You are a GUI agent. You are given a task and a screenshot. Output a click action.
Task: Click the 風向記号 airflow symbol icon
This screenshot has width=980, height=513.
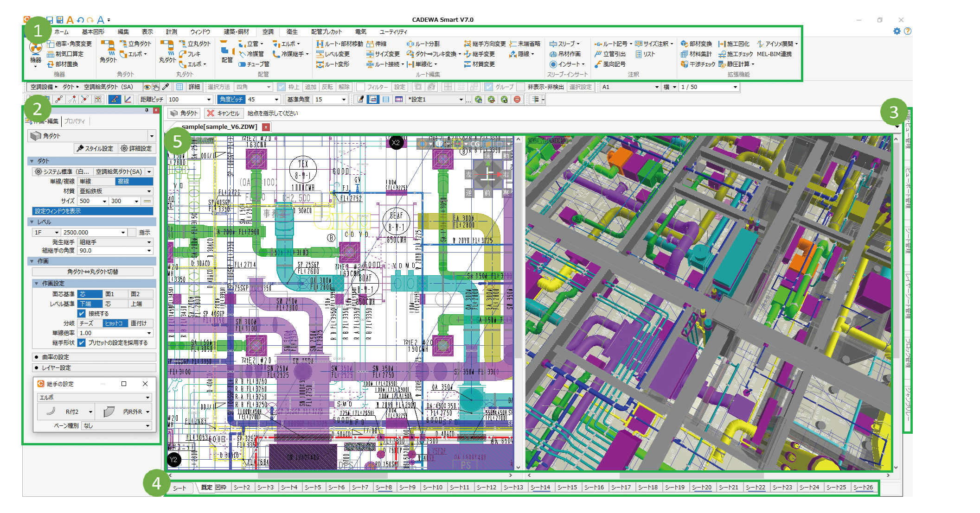pos(598,64)
